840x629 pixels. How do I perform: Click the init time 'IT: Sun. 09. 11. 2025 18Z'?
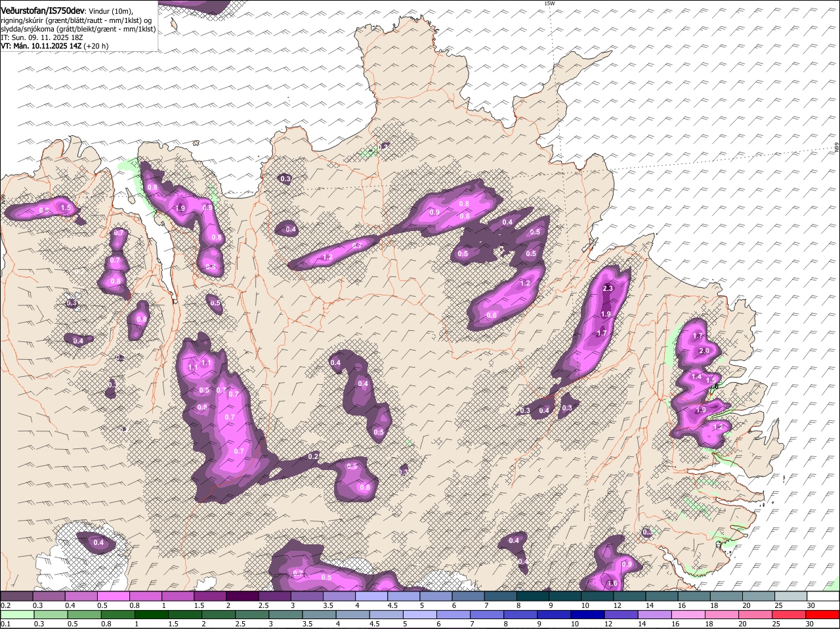click(41, 38)
